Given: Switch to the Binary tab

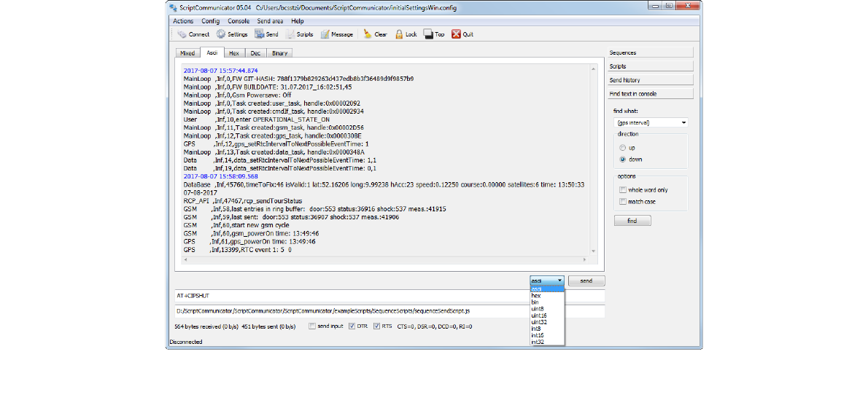Looking at the screenshot, I should (279, 53).
